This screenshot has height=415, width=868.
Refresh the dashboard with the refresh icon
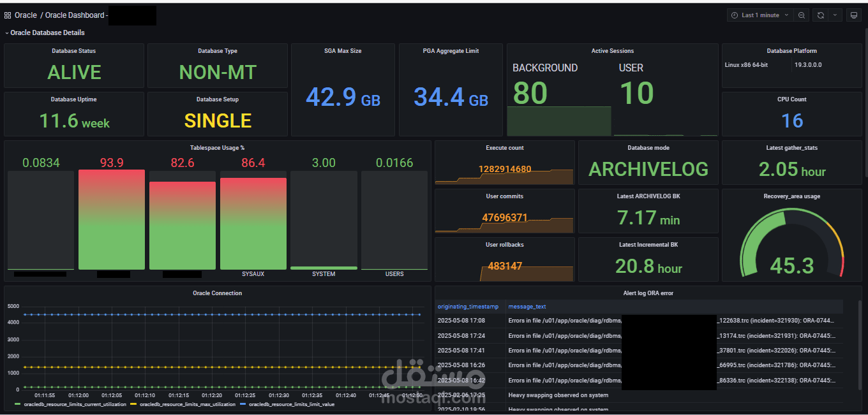coord(821,15)
